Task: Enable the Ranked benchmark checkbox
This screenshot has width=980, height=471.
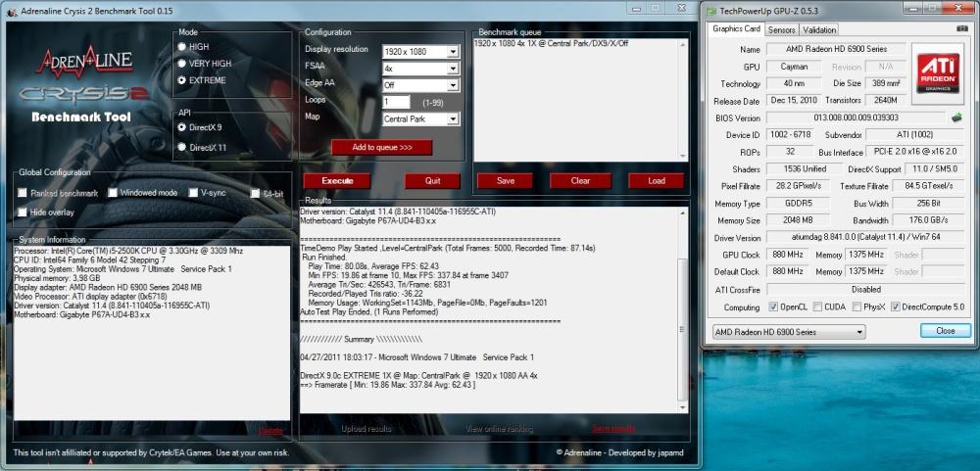Action: [23, 193]
